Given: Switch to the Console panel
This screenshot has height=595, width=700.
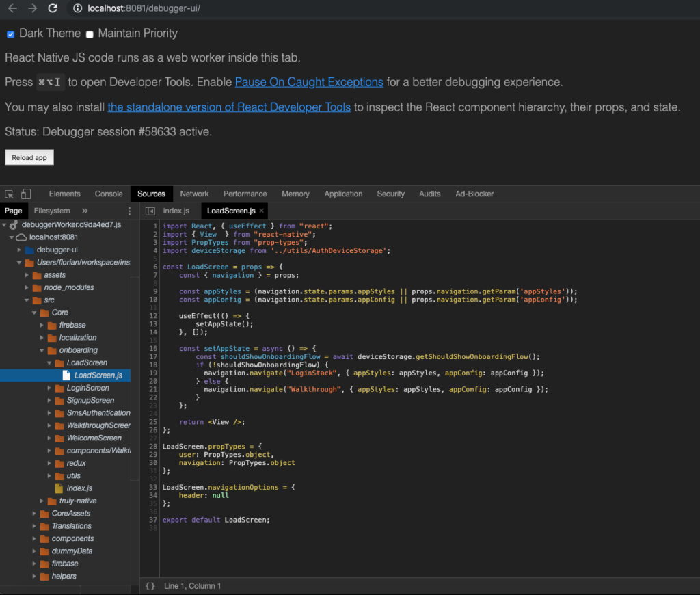Looking at the screenshot, I should pos(109,194).
